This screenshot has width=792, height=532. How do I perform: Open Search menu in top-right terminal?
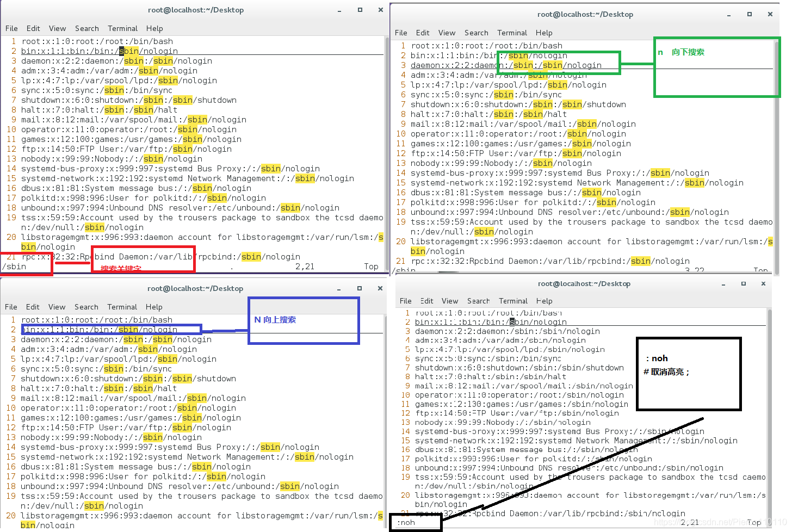tap(477, 33)
